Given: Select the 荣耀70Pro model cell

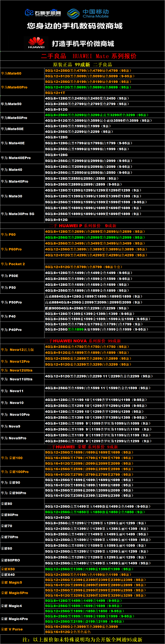Looking at the screenshot, I should click(x=22, y=537).
